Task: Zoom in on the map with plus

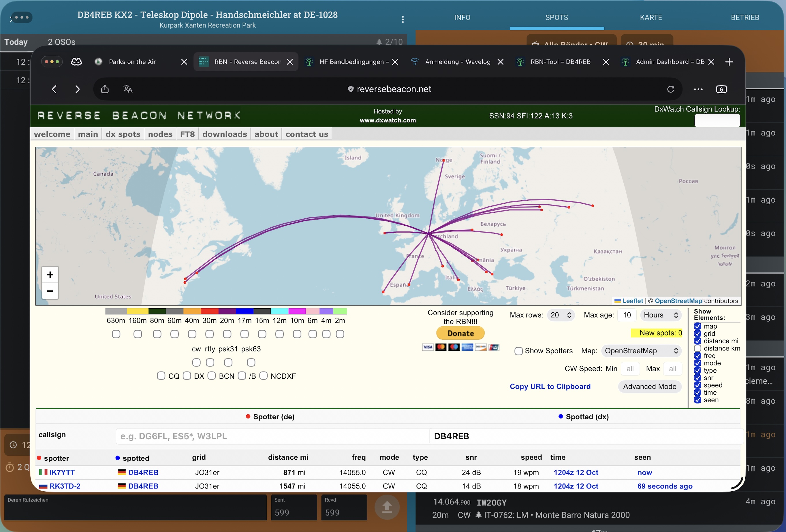Action: click(50, 274)
